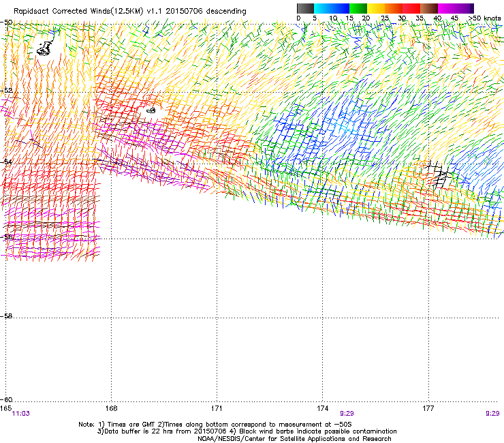Screen dimensions: 504x443
Task: Click the '168' longitude axis label
Action: [111, 408]
